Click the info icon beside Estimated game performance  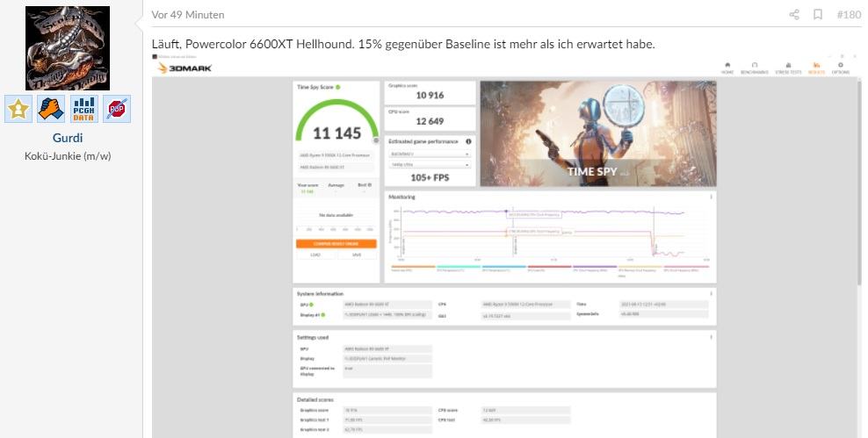[468, 141]
